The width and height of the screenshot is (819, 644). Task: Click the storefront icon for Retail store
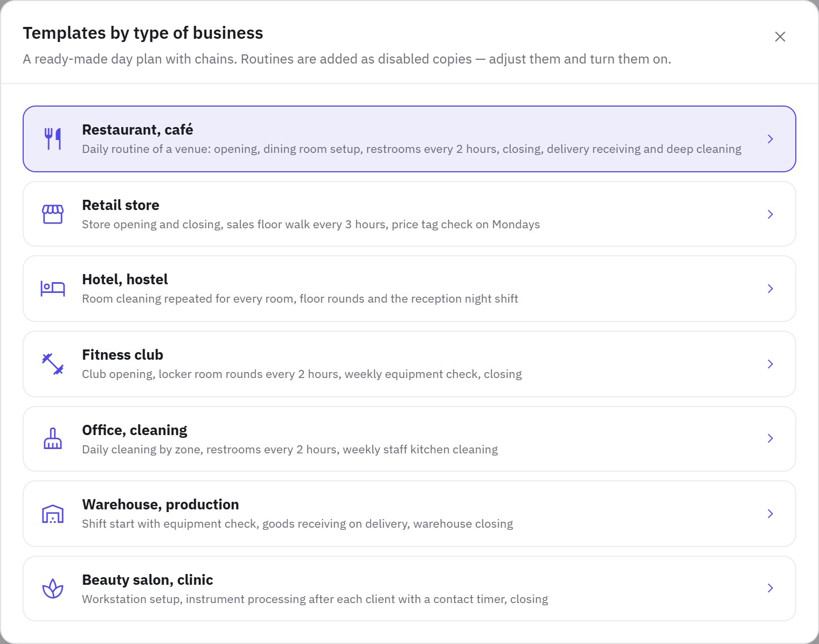(53, 214)
